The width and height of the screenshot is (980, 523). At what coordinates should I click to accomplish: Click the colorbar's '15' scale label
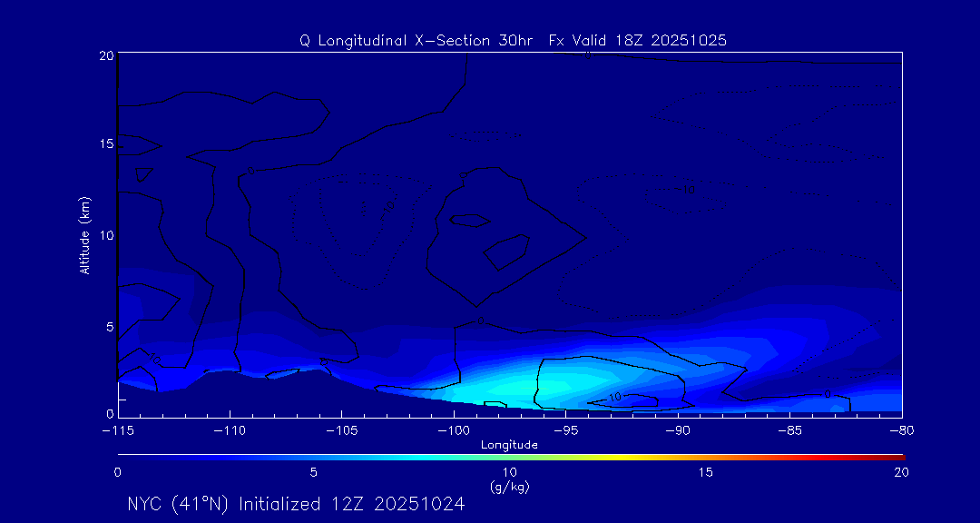tap(705, 472)
